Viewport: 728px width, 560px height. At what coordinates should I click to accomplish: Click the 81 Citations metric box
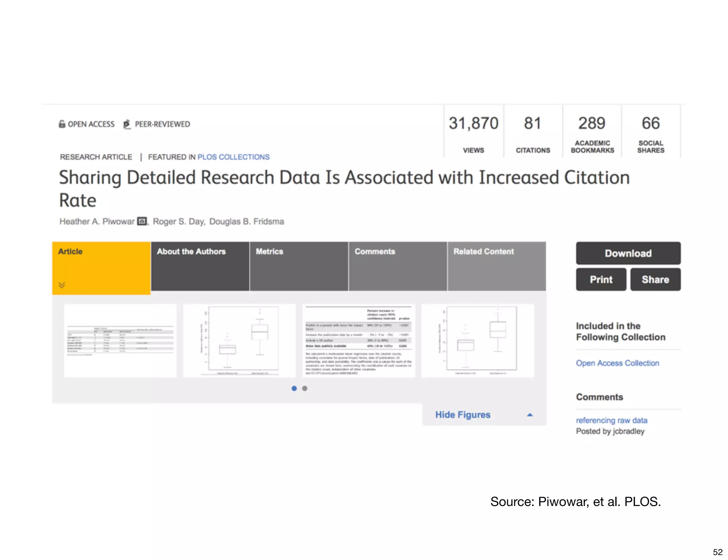click(532, 132)
